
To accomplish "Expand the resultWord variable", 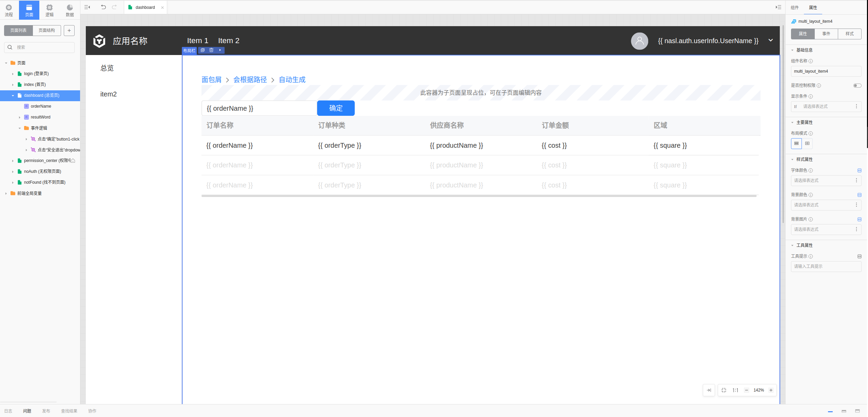I will [20, 117].
